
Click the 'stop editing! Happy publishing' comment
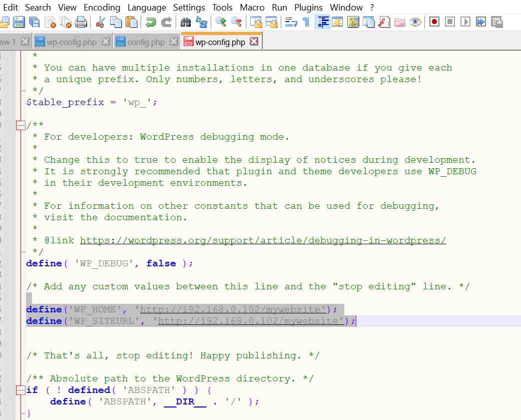(x=173, y=355)
